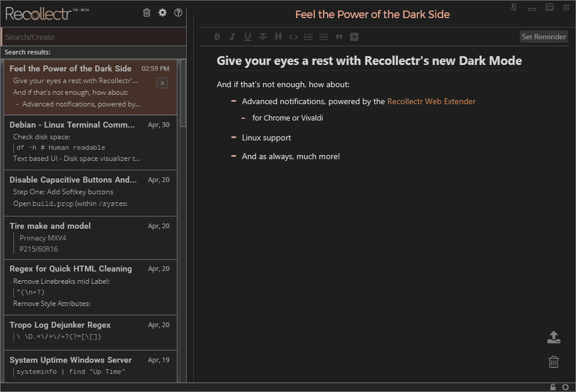Click 'for Chrome or Vivaldi' sub-bullet
The height and width of the screenshot is (392, 576).
tap(287, 118)
